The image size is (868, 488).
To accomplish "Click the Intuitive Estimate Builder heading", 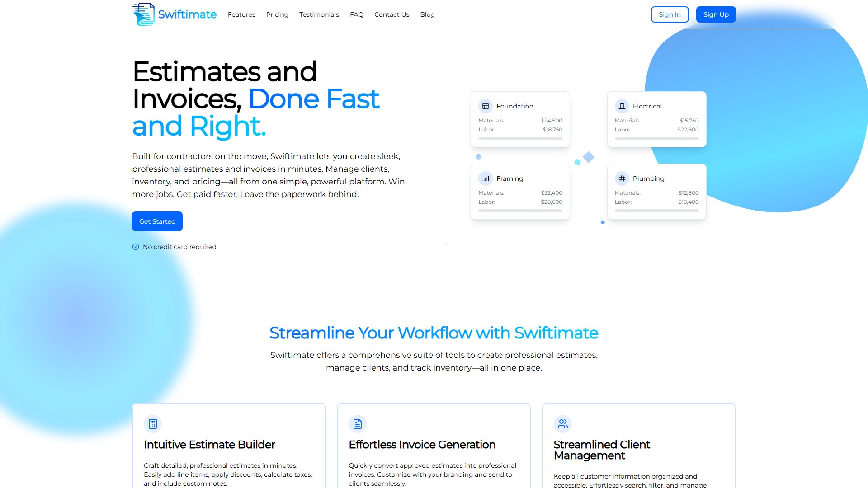I will pos(209,445).
